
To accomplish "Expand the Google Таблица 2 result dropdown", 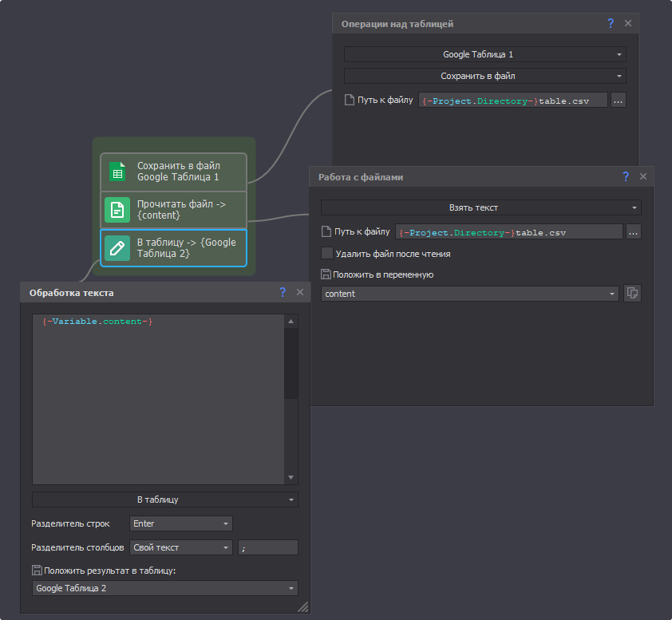I will click(x=164, y=588).
